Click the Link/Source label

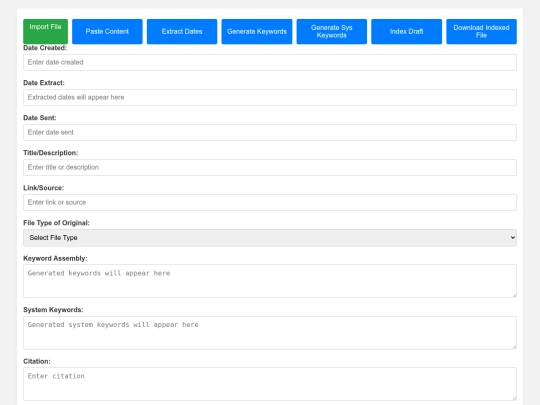pos(43,188)
